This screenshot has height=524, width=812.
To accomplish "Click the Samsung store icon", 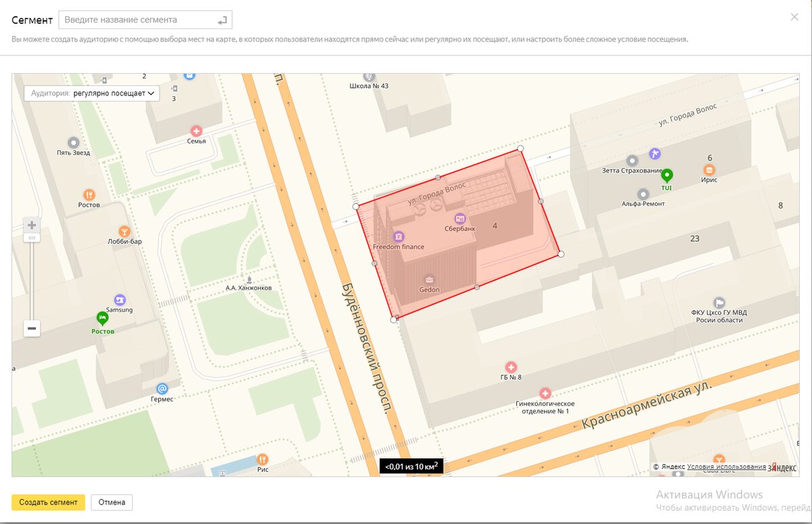I will click(120, 299).
